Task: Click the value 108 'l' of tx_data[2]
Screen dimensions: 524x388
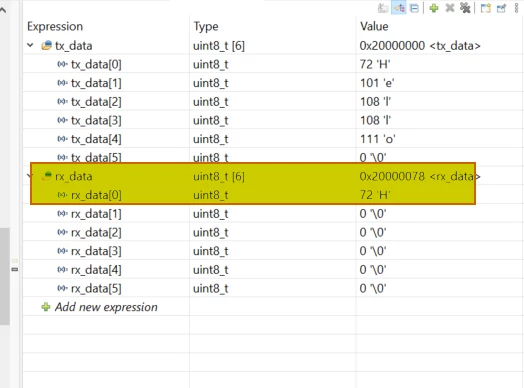Action: tap(375, 102)
